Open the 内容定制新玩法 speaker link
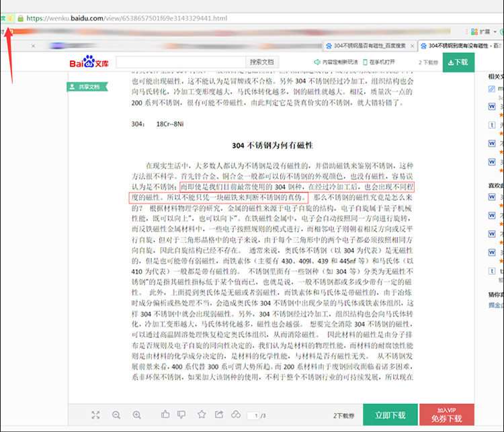The image size is (504, 432). click(336, 62)
